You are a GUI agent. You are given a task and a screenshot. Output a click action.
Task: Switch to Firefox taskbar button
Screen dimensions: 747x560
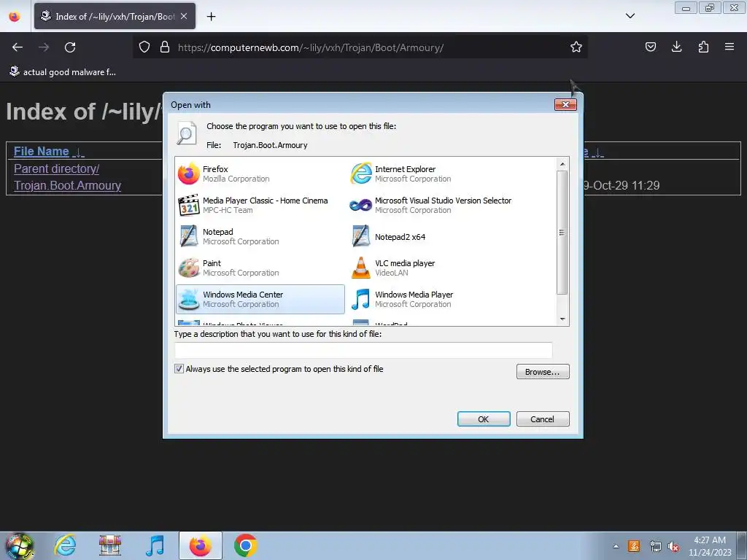(x=201, y=545)
